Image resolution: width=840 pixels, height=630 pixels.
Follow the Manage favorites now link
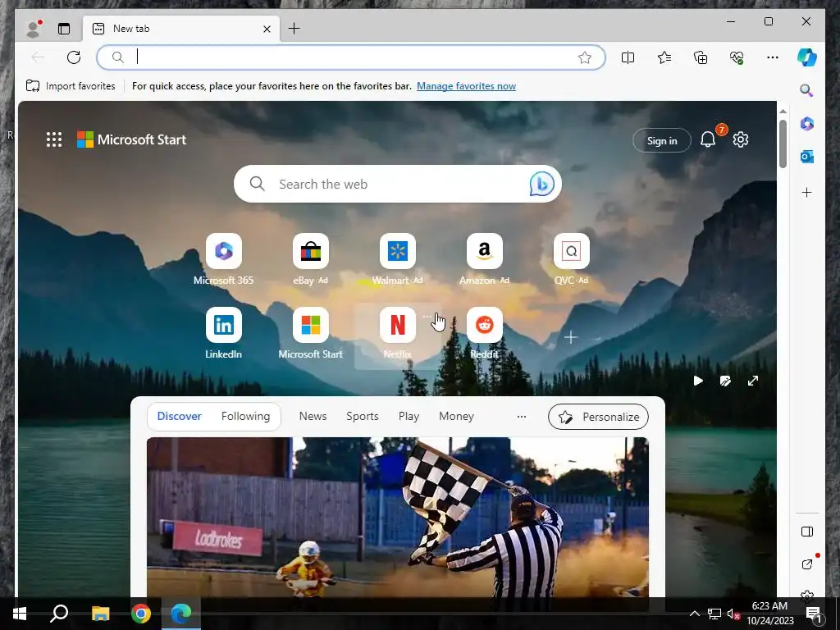coord(466,85)
